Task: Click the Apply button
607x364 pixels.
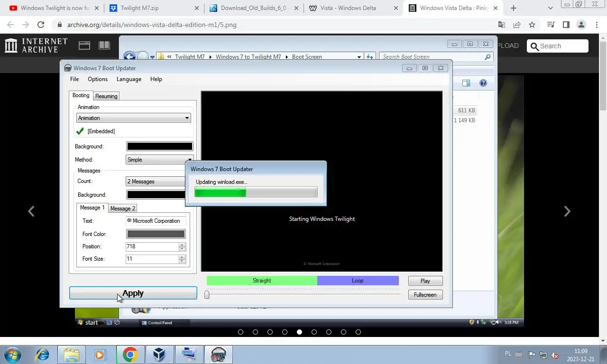Action: pos(133,293)
